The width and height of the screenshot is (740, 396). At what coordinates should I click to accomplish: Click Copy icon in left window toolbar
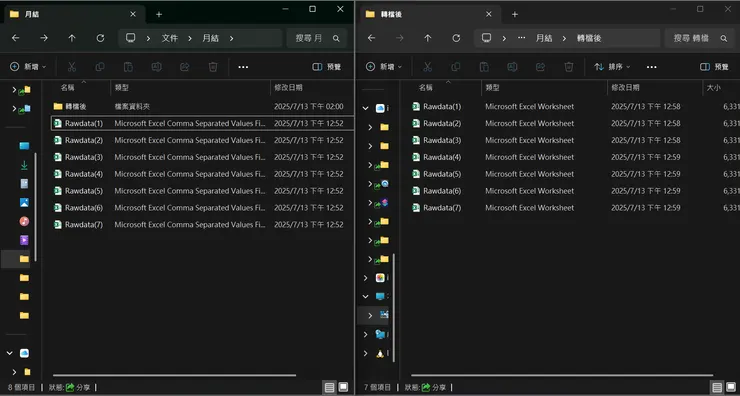point(100,67)
